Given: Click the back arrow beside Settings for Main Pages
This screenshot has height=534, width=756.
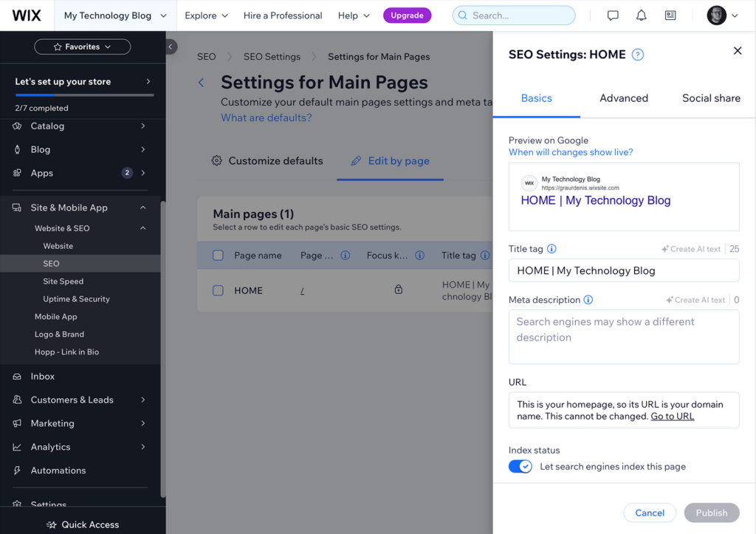Looking at the screenshot, I should 201,83.
